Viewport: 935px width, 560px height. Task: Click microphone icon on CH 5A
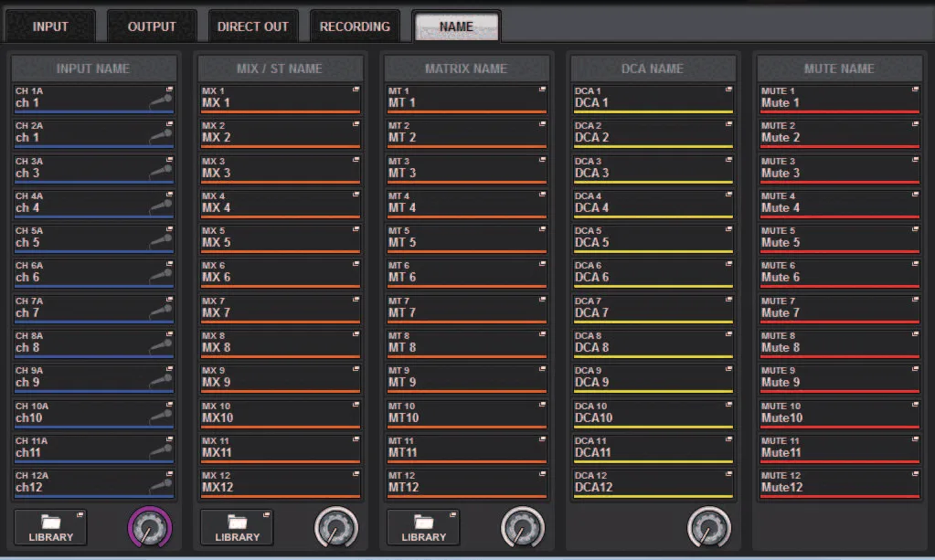161,242
